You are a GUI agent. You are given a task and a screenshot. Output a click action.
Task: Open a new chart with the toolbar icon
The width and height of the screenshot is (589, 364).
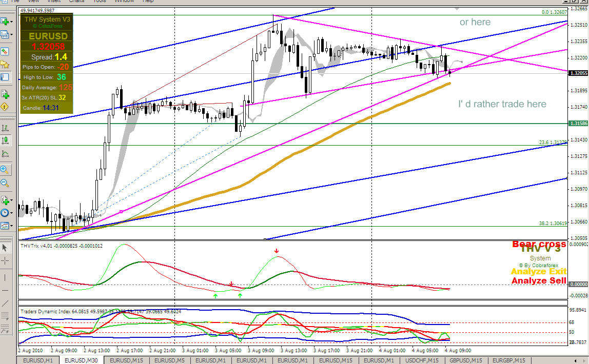[x=5, y=22]
